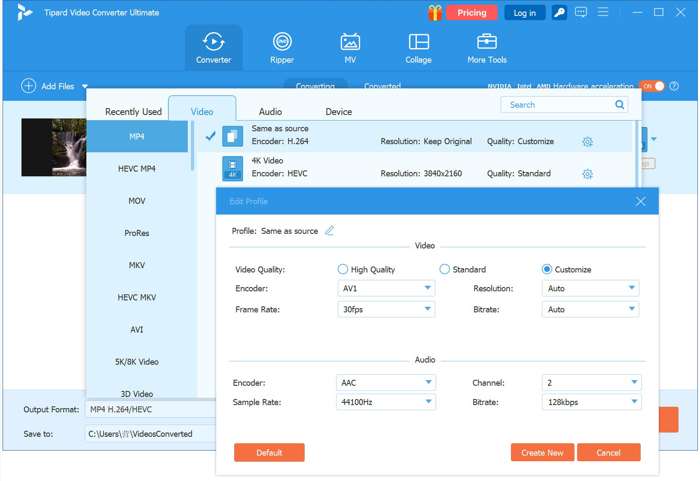
Task: Expand the Frame Rate 30fps dropdown
Action: (386, 309)
